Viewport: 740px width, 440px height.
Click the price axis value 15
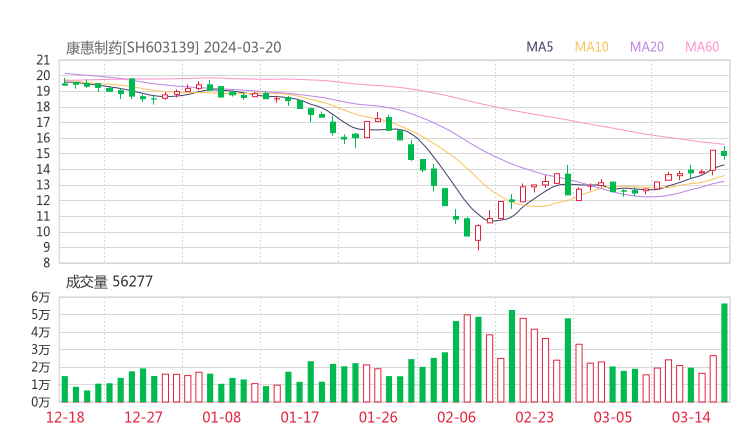tap(43, 154)
